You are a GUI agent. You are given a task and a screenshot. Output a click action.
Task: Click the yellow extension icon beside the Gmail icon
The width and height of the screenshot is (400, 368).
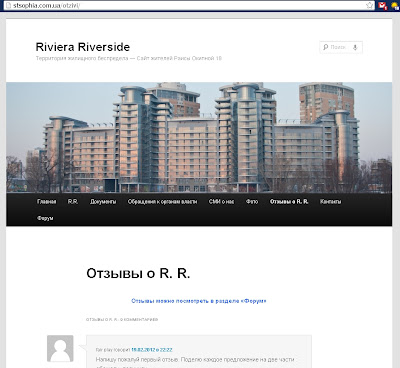tap(395, 6)
